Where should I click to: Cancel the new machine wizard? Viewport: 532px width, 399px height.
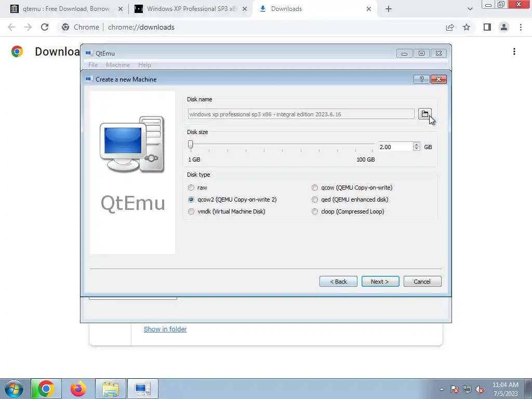point(422,281)
